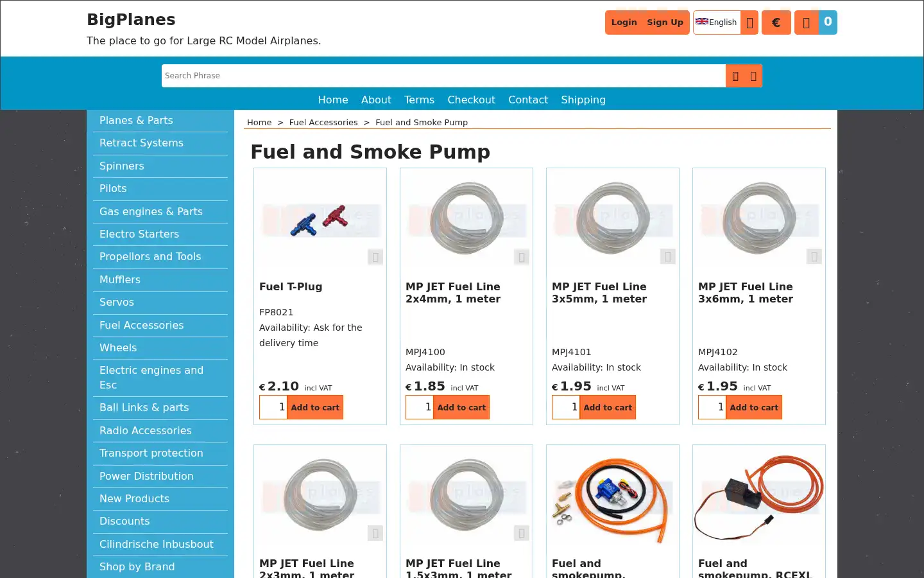Screen dimensions: 924x578
Task: Open the Contact page
Action: 528,100
